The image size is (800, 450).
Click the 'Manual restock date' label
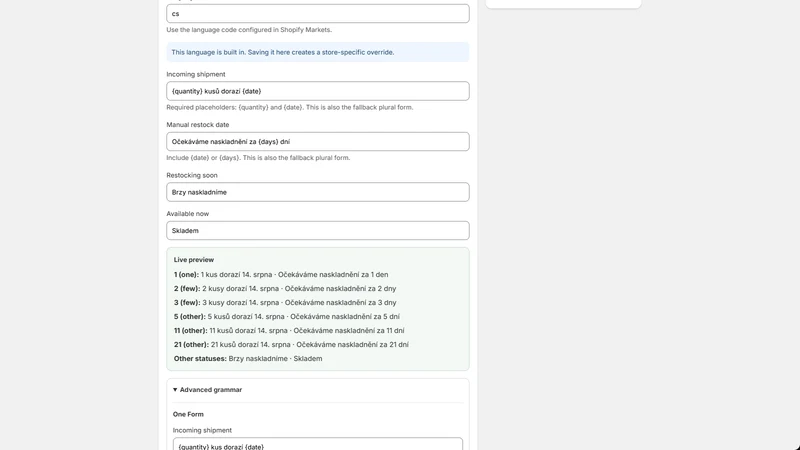(x=197, y=125)
